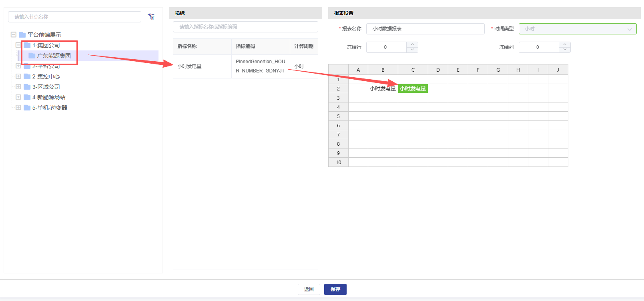644x301 pixels.
Task: Click the 返回 button
Action: click(x=309, y=289)
